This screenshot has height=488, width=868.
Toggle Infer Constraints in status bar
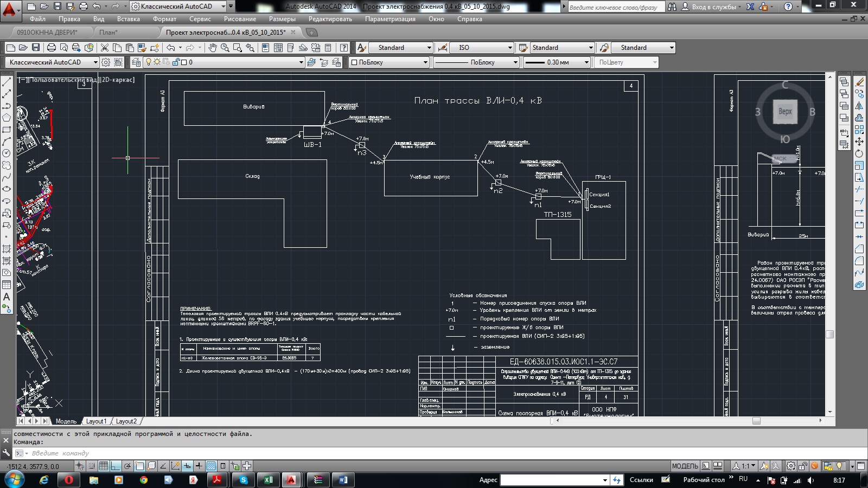80,466
